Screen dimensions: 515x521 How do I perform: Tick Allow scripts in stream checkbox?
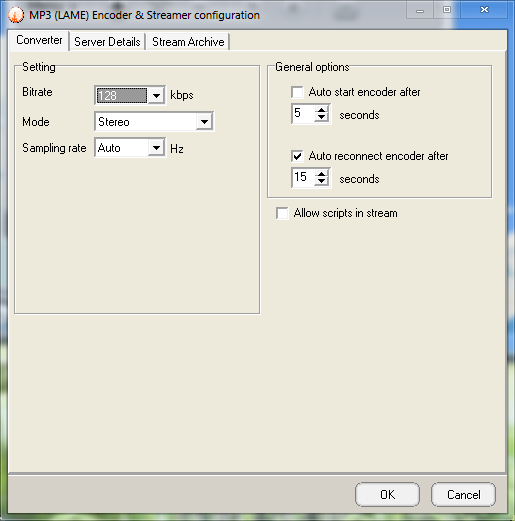click(282, 213)
